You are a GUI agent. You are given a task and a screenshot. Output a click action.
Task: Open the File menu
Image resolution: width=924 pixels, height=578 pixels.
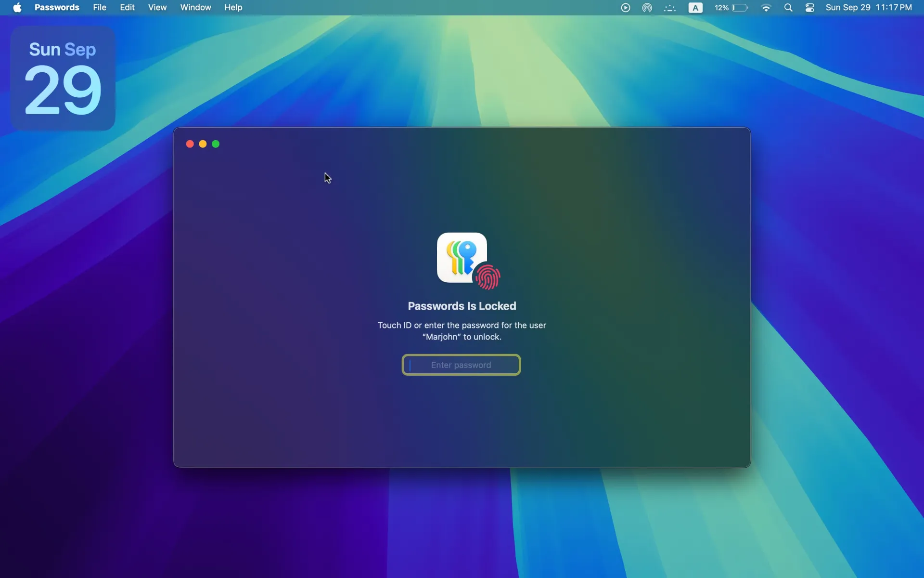coord(100,8)
